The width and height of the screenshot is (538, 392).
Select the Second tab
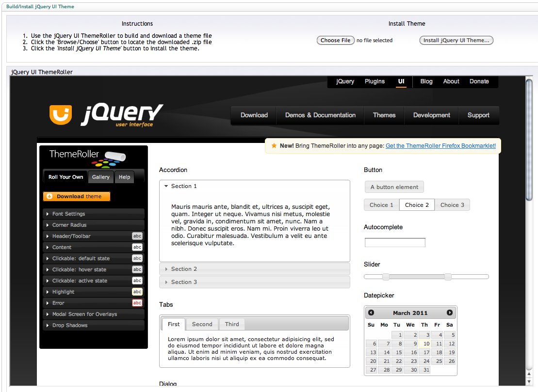(x=202, y=324)
